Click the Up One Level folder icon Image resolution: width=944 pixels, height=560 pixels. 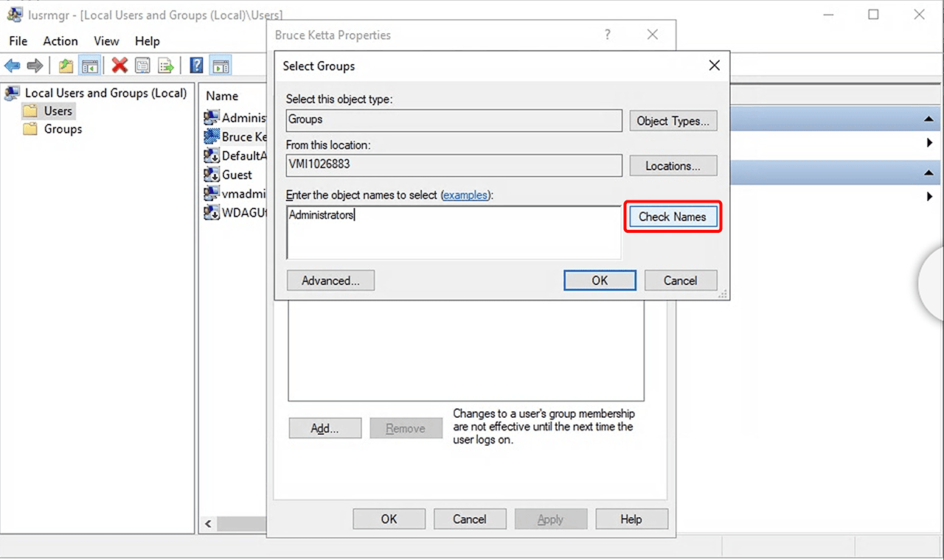(66, 66)
